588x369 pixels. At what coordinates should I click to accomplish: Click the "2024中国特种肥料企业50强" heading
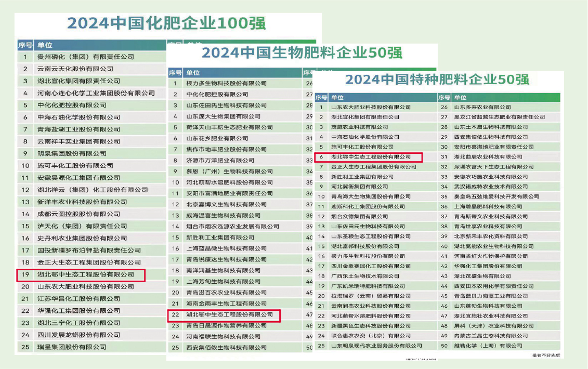[x=437, y=80]
